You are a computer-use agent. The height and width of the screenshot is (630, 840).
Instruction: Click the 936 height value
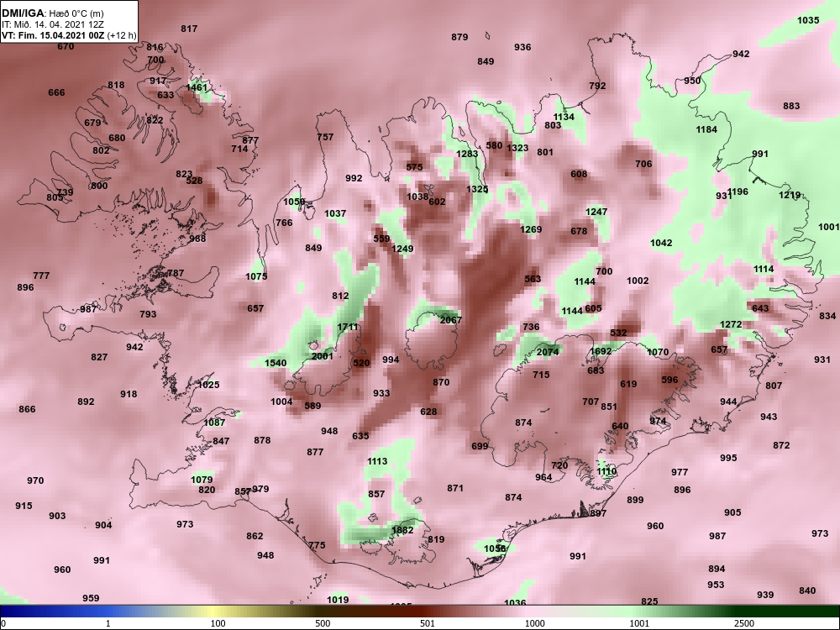tap(522, 46)
